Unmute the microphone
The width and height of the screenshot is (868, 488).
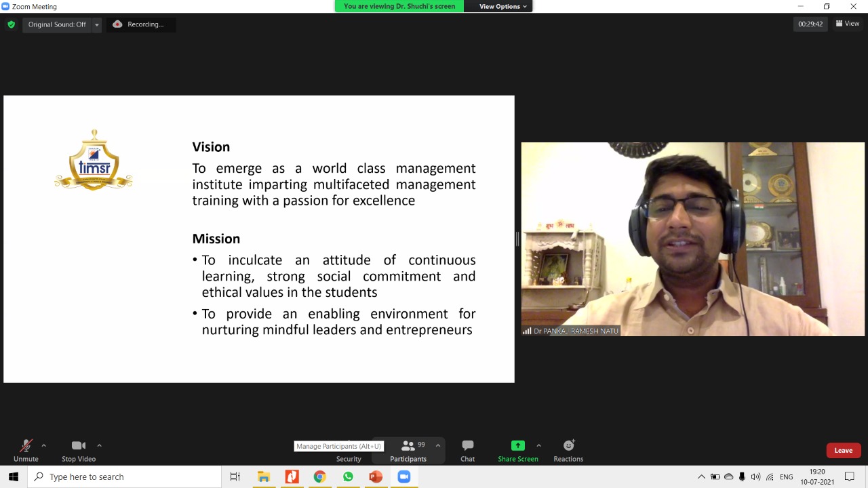(26, 451)
